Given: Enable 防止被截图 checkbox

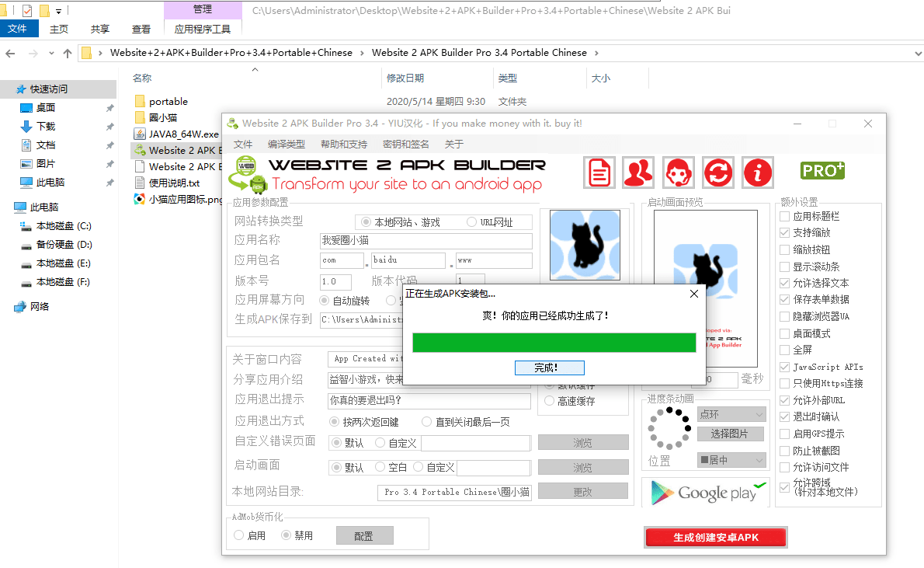Looking at the screenshot, I should pyautogui.click(x=784, y=451).
